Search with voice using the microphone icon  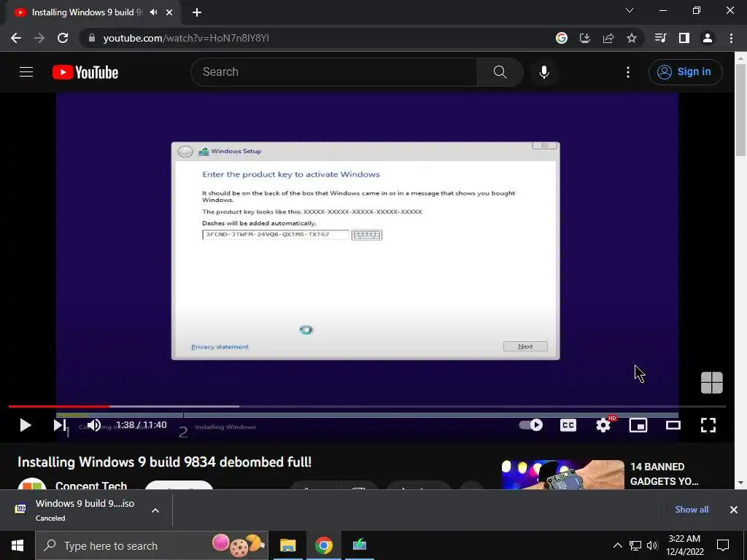coord(544,72)
